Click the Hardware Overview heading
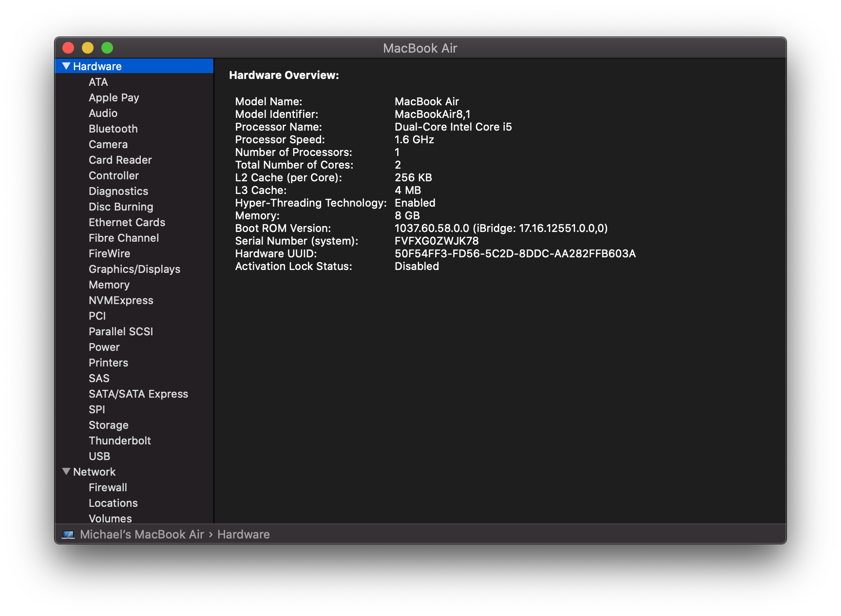 tap(284, 75)
